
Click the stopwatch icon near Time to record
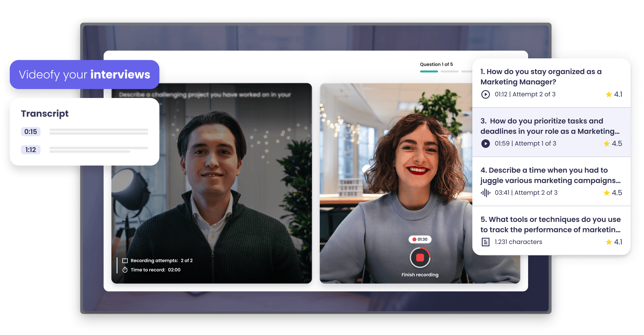click(125, 270)
